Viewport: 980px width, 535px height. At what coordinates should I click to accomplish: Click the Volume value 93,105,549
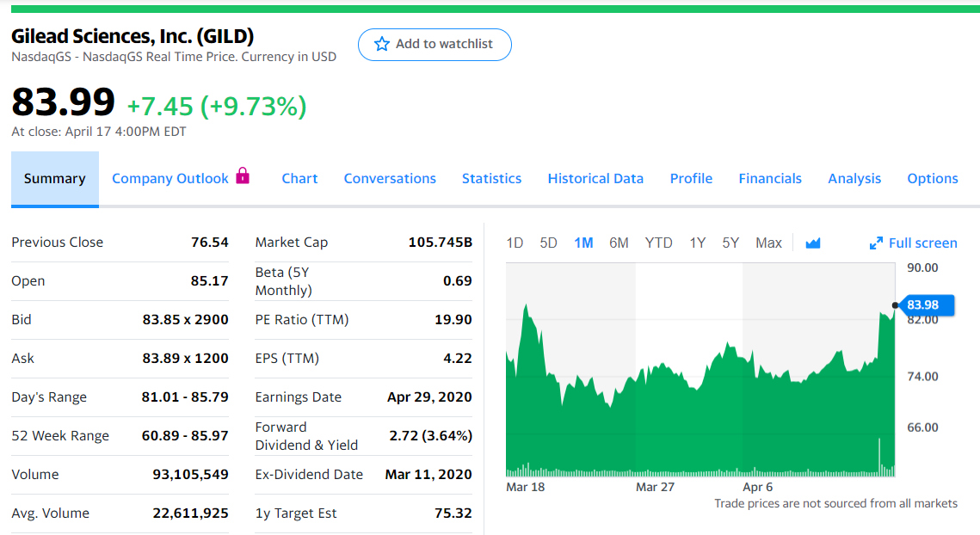(x=191, y=475)
